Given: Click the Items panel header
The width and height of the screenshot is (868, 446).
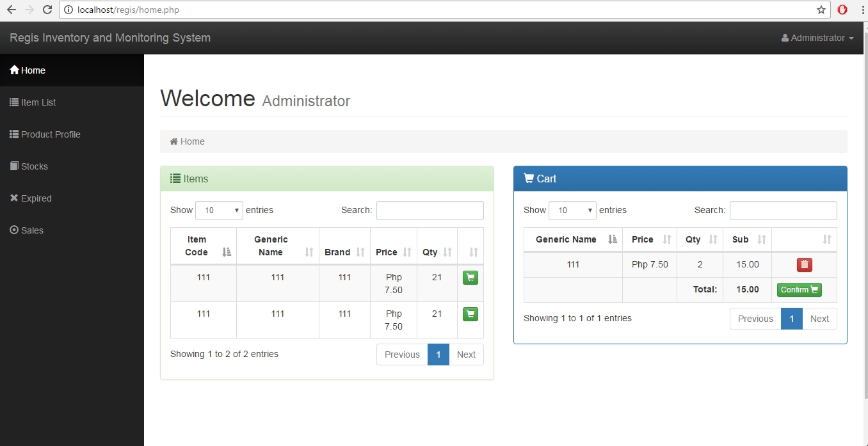Looking at the screenshot, I should point(327,179).
